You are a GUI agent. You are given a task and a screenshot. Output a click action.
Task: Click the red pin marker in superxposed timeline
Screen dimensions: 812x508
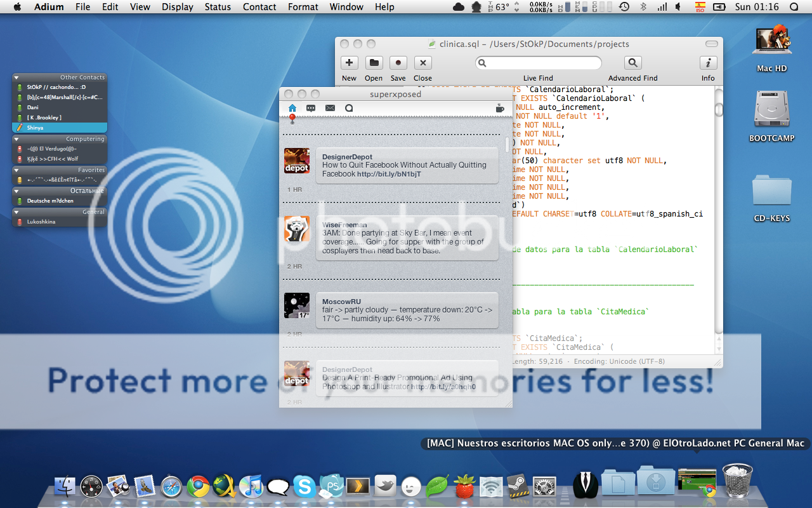pyautogui.click(x=292, y=119)
